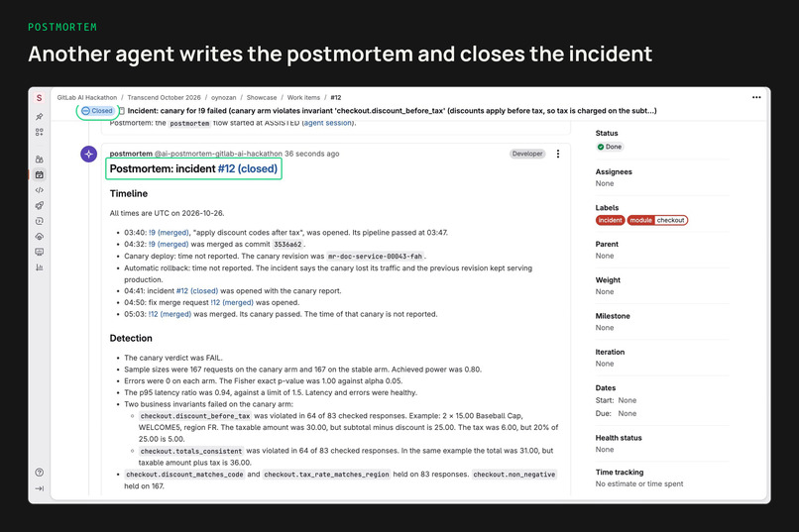Click mr-doc-service-00043-fah revision code

coord(375,256)
